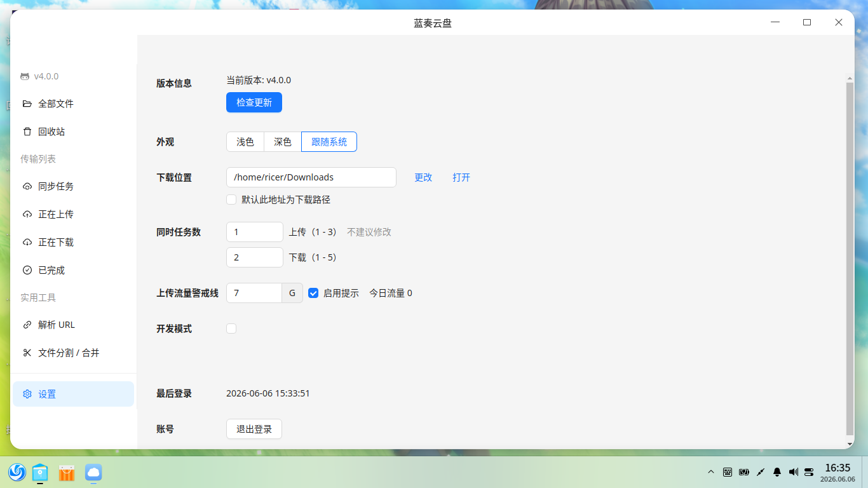
Task: Click 打开 to open download folder
Action: tap(461, 177)
